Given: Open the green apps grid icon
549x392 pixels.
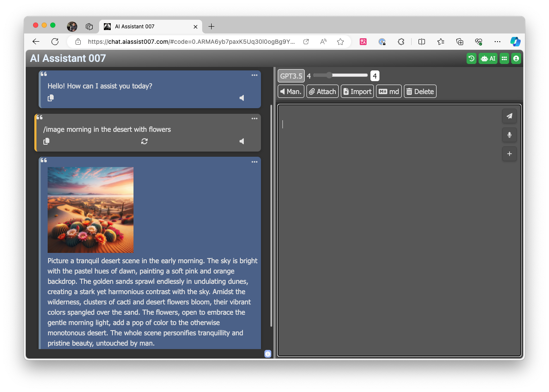Looking at the screenshot, I should pyautogui.click(x=504, y=58).
